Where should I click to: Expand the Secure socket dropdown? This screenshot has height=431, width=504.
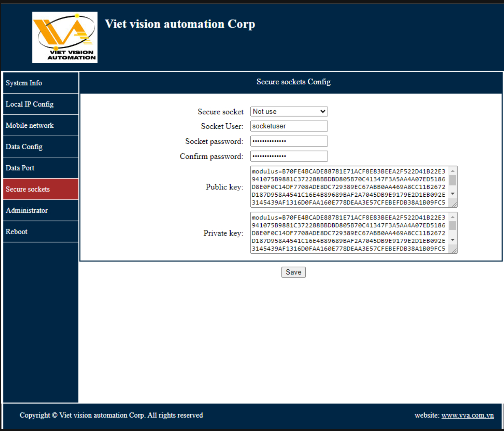point(289,112)
